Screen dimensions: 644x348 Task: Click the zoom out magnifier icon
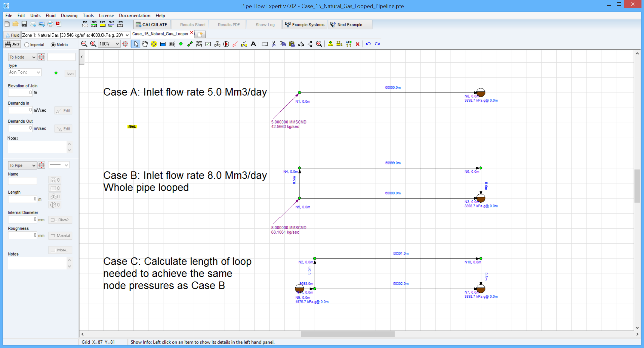click(x=84, y=44)
